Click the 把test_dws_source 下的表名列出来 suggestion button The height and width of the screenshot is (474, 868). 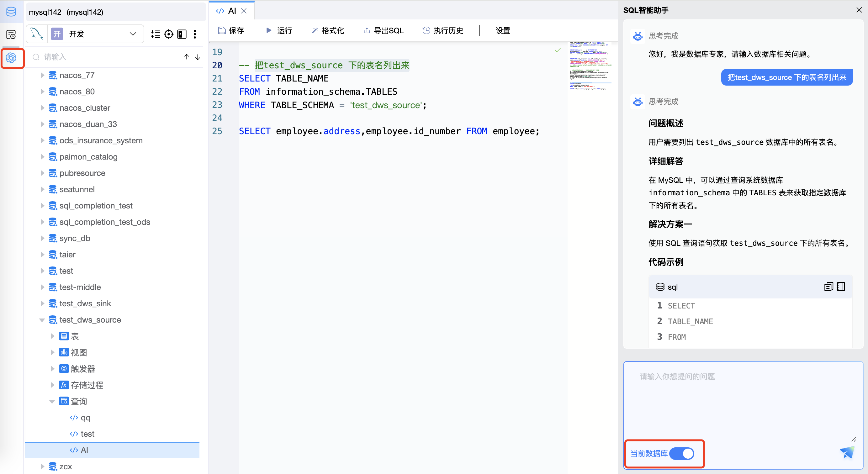786,77
